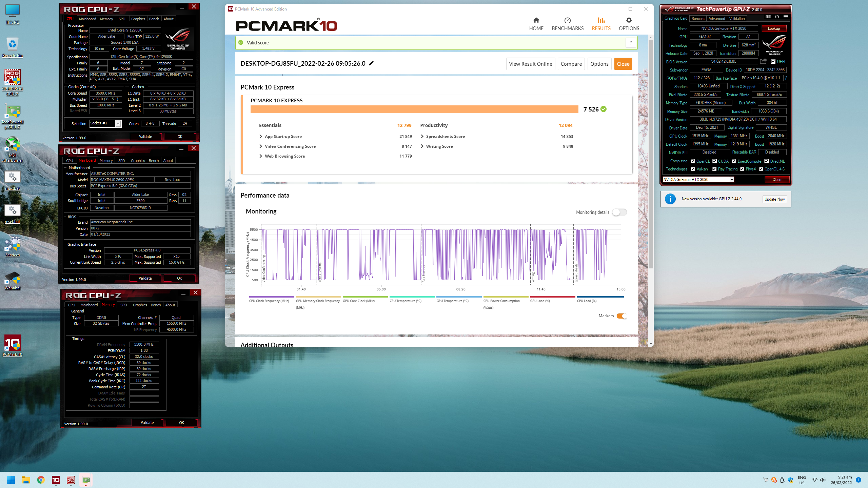This screenshot has width=868, height=488.
Task: Open NVIDIA GeForce RTX 3090 GPU dropdown
Action: coord(732,180)
